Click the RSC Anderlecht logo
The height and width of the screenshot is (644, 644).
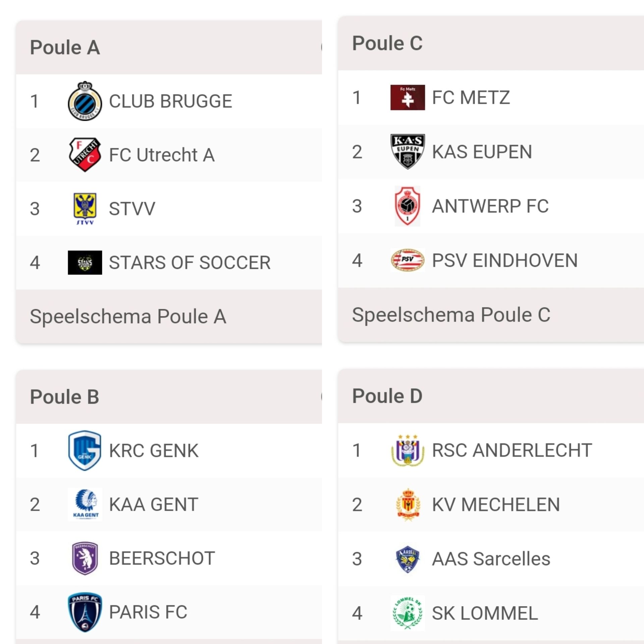(x=408, y=450)
